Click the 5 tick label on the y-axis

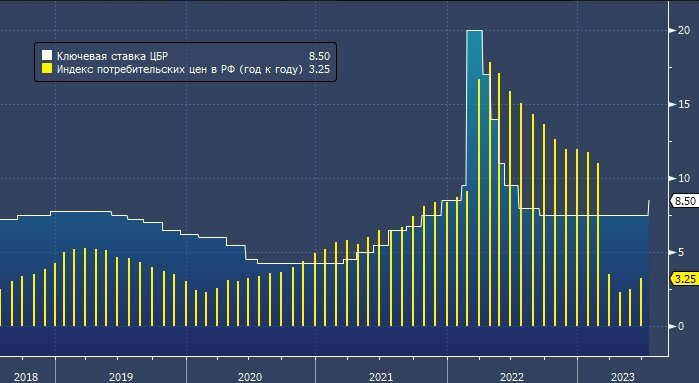pyautogui.click(x=681, y=252)
